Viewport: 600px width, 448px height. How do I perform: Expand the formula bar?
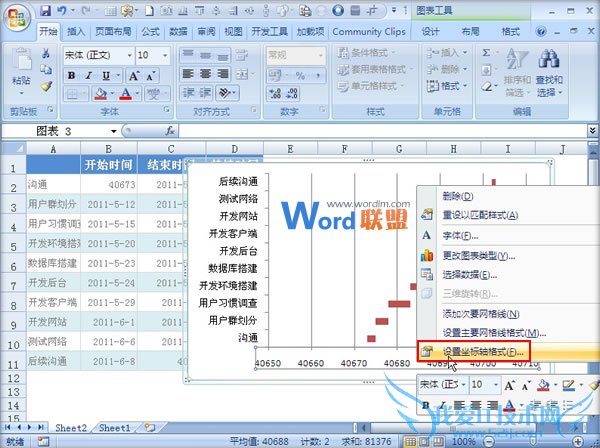(592, 131)
